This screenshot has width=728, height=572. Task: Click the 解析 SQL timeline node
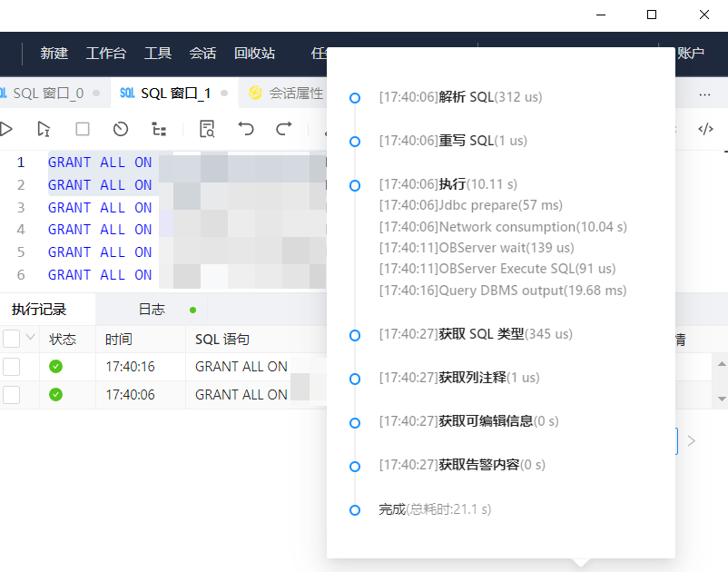(355, 98)
